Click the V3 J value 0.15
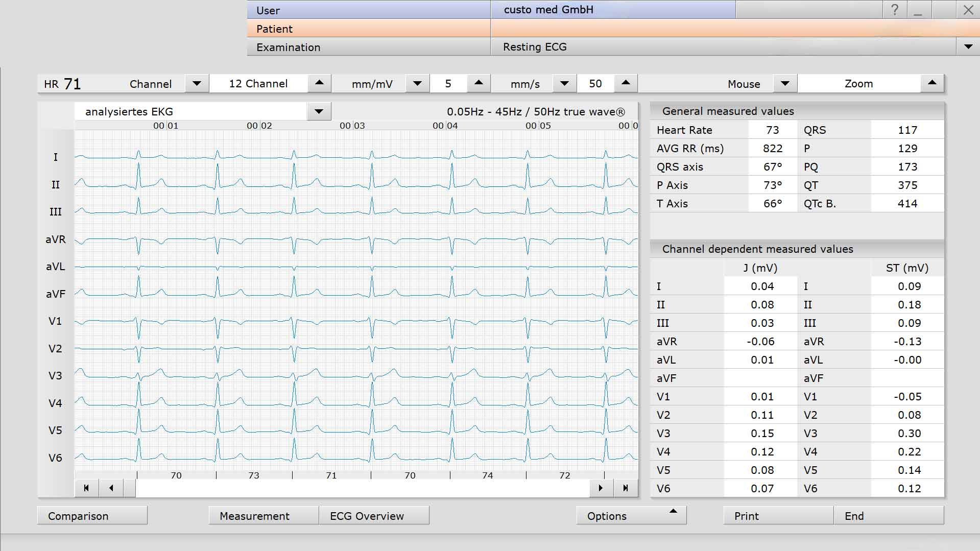Image resolution: width=980 pixels, height=551 pixels. tap(760, 434)
